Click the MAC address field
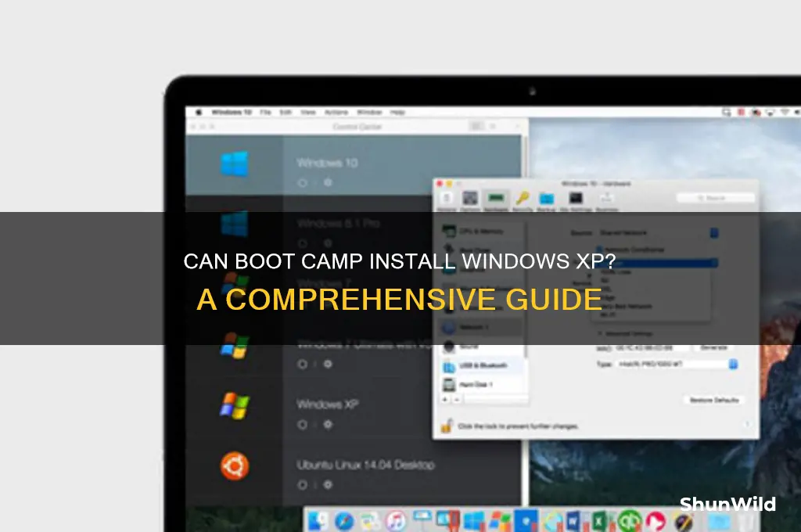The height and width of the screenshot is (532, 801). click(651, 348)
